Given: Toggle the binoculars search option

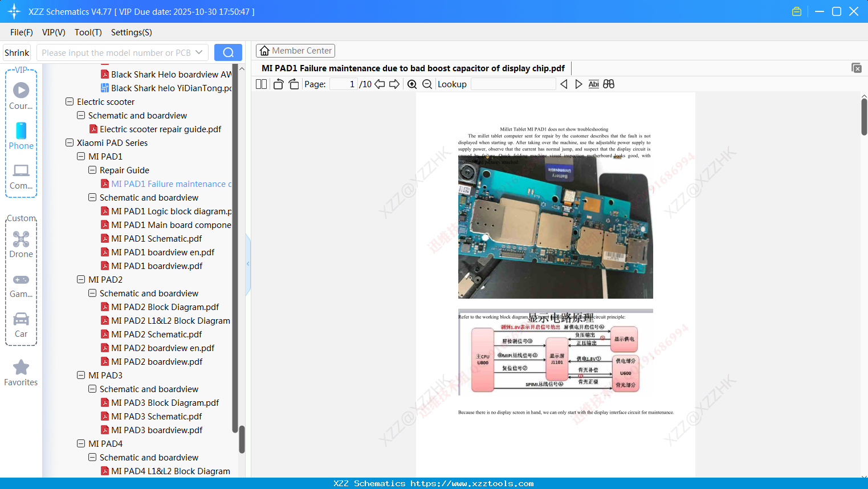Looking at the screenshot, I should (x=608, y=84).
